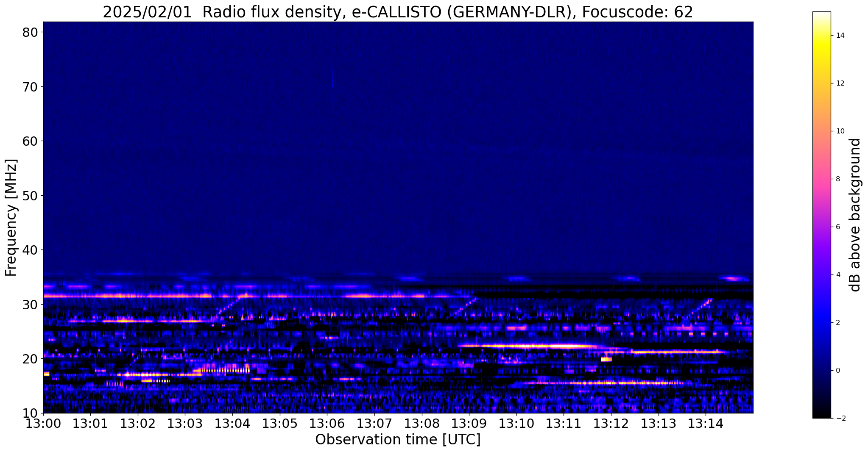Click the colorbar tick value 2
The width and height of the screenshot is (868, 452).
pos(838,323)
